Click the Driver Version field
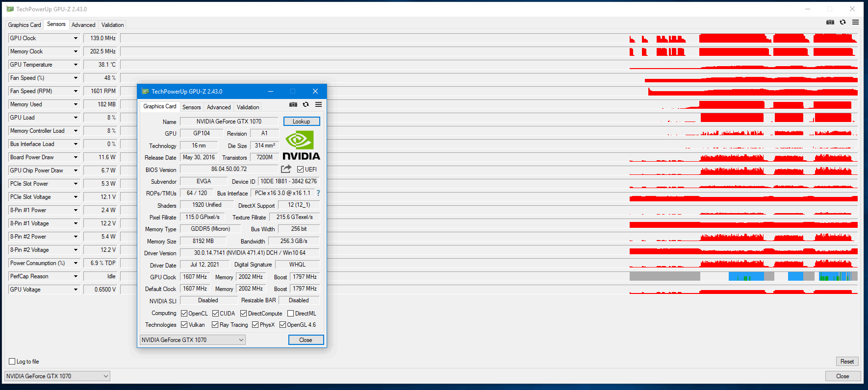The width and height of the screenshot is (868, 390). pyautogui.click(x=250, y=253)
